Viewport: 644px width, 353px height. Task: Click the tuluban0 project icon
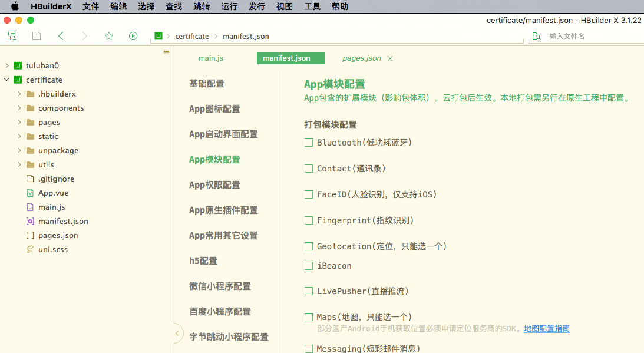[x=18, y=65]
